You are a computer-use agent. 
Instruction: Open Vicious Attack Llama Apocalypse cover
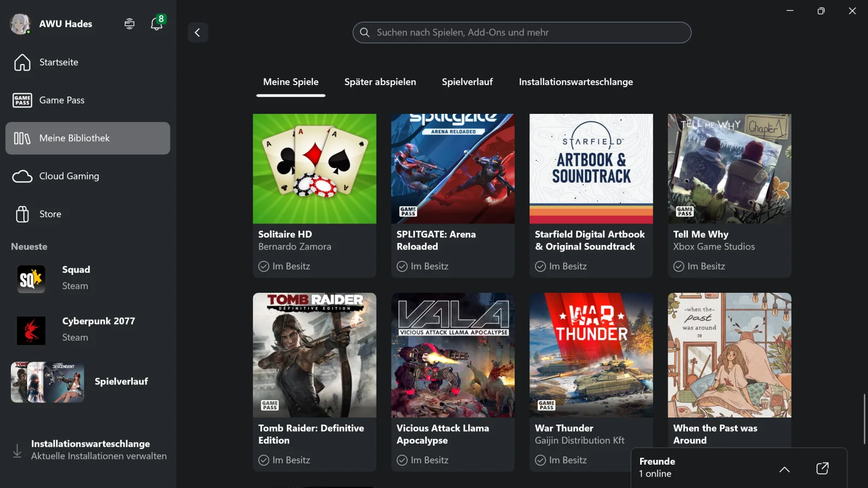[453, 355]
